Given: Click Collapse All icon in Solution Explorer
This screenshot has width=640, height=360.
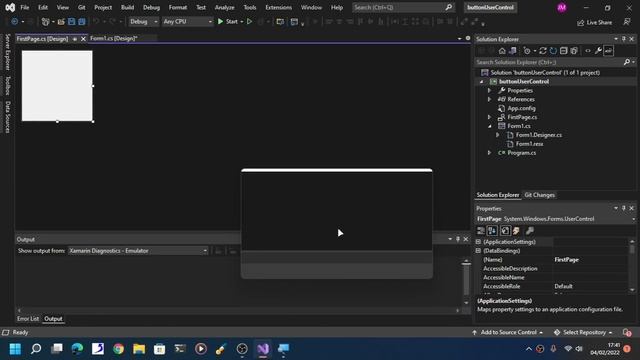Looking at the screenshot, I should tap(564, 51).
